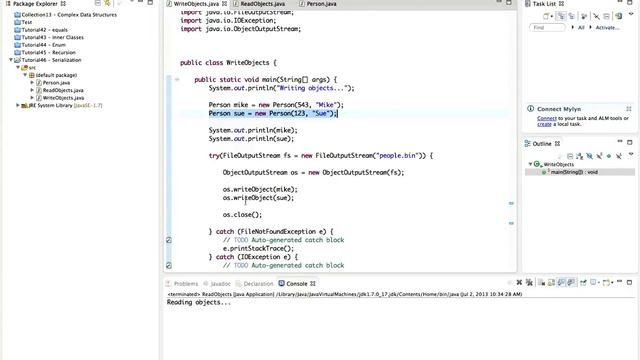
Task: Collapse the src folder node
Action: 18,67
